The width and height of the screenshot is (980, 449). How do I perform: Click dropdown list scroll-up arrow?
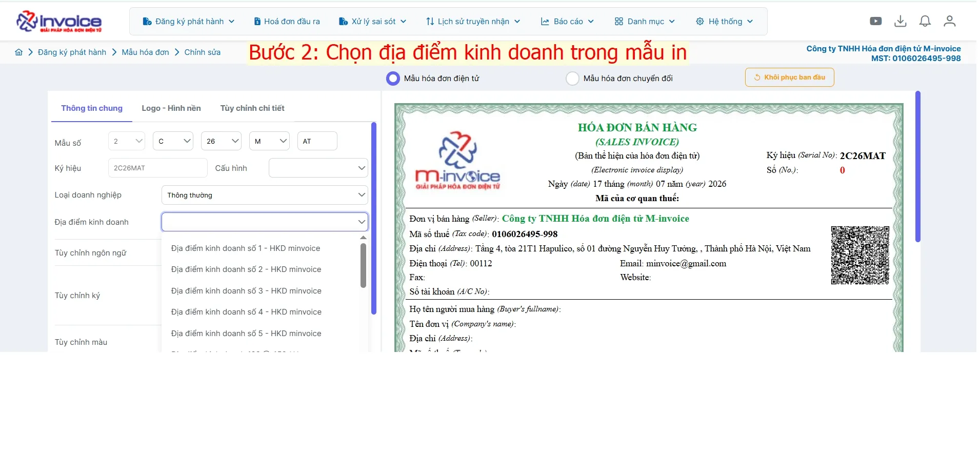[363, 238]
